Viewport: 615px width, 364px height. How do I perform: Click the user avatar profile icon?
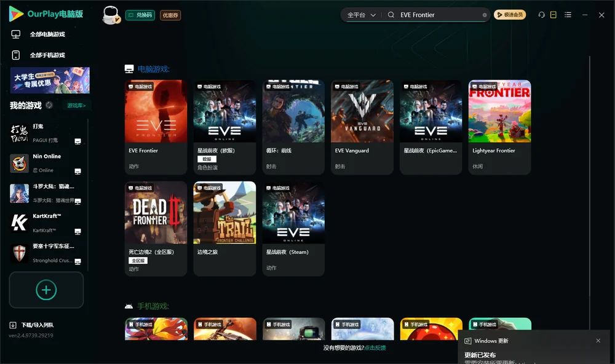(x=111, y=15)
